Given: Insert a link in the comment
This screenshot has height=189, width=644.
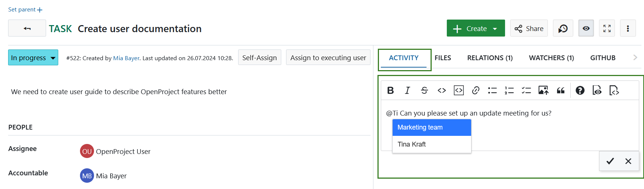Looking at the screenshot, I should coord(476,90).
